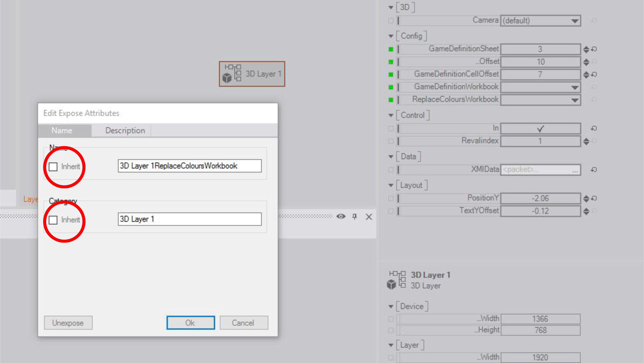The width and height of the screenshot is (644, 363).
Task: Click the reset icon beside PositionY
Action: point(594,198)
